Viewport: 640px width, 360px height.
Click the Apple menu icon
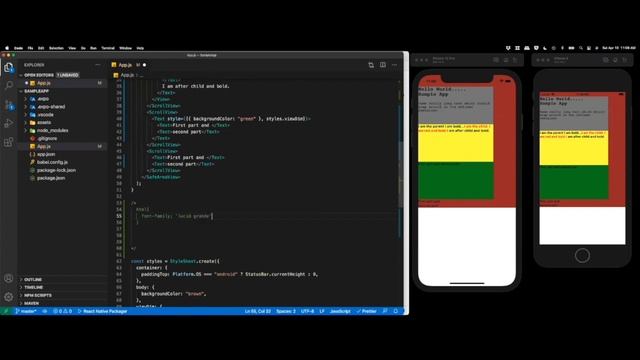click(7, 48)
